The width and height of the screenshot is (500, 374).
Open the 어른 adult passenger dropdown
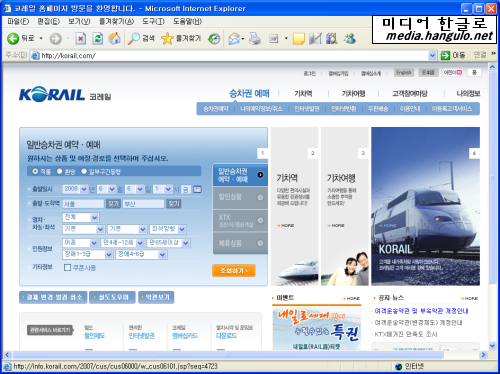(80, 243)
